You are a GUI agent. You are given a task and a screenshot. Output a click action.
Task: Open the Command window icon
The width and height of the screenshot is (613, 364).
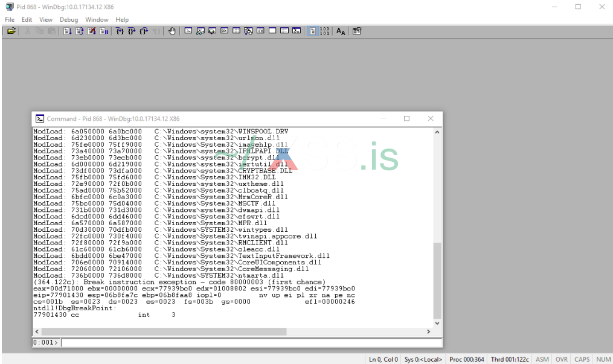coord(188,31)
